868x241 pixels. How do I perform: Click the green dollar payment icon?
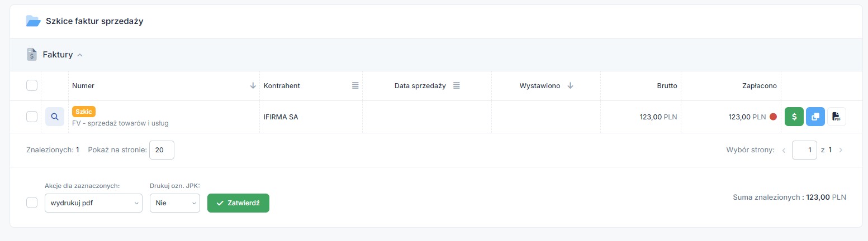(794, 117)
